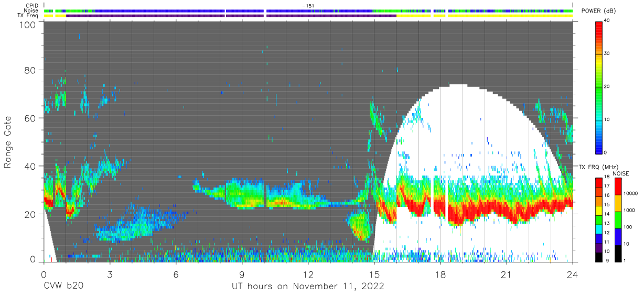
Task: Click the Noise status strip above plot
Action: [x=308, y=10]
